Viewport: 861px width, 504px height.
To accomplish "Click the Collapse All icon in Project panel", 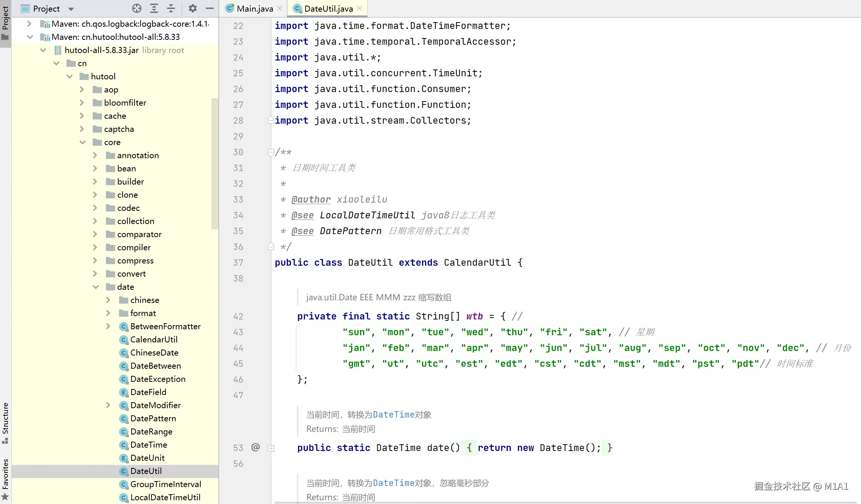I will tap(171, 8).
